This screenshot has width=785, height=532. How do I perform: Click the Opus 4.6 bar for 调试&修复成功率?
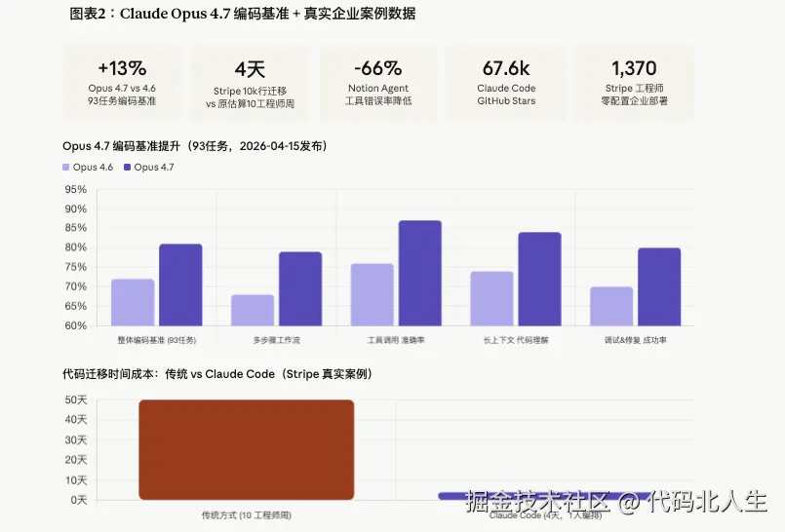click(x=611, y=307)
